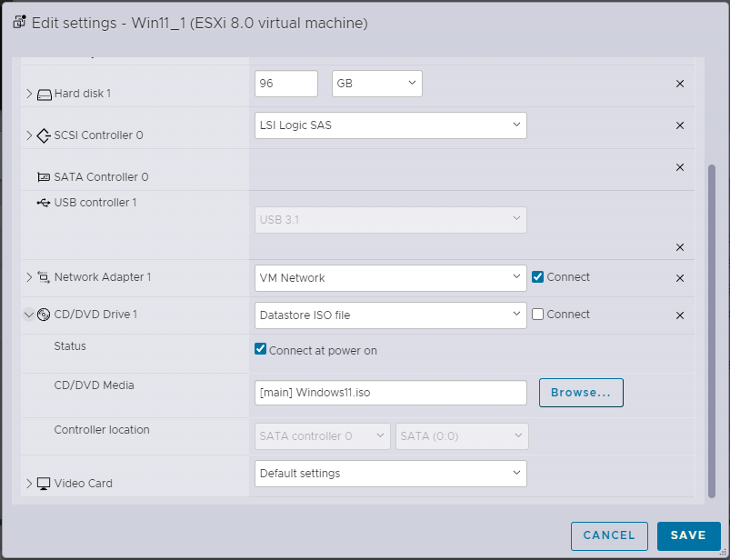Click the hard disk size field
This screenshot has height=560, width=730.
click(x=285, y=84)
